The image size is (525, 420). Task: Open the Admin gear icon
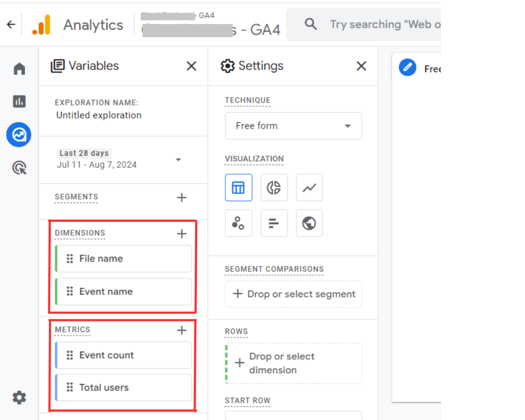point(19,398)
